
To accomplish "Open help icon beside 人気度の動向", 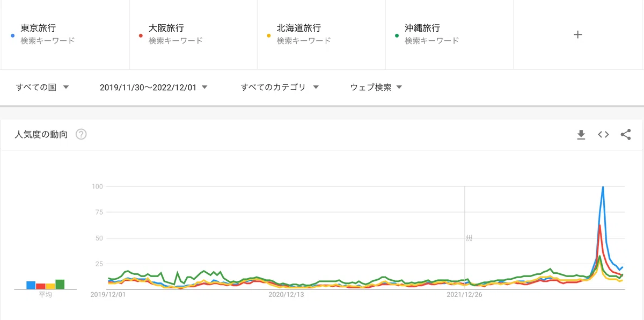I will 81,134.
